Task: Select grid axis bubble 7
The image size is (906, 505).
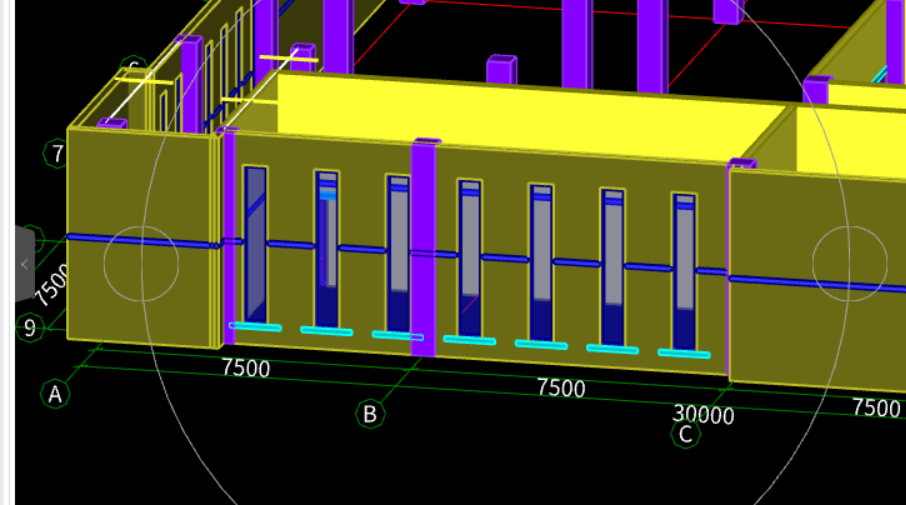Action: tap(57, 154)
